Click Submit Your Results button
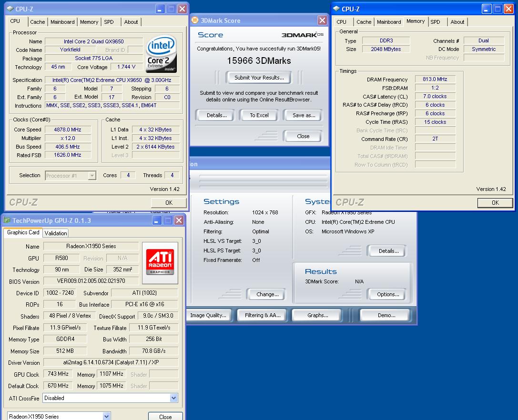 [259, 78]
